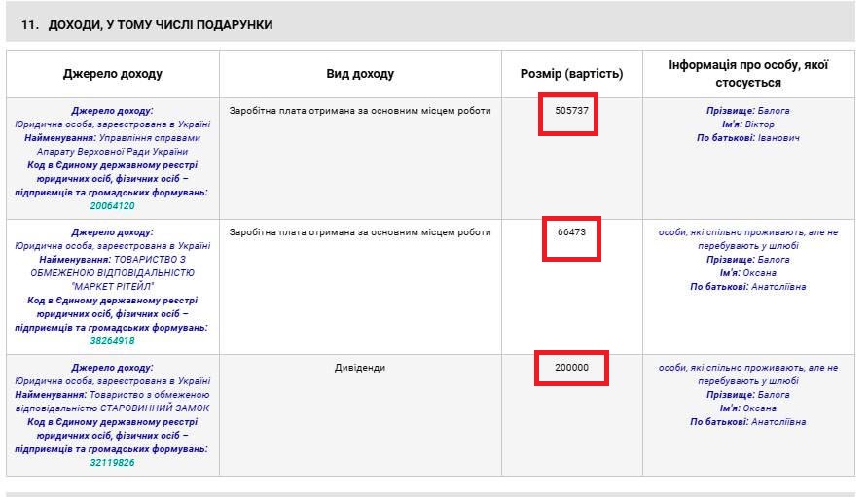The image size is (868, 497).
Task: Click the company name "МАРКЕТ РІТЕЙЛ"
Action: click(x=113, y=287)
